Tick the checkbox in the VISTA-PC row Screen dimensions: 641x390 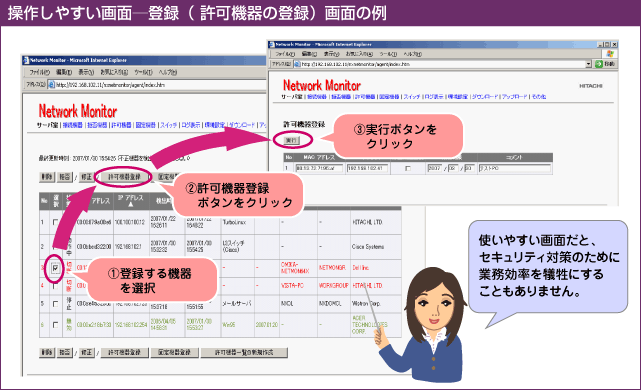pyautogui.click(x=55, y=286)
